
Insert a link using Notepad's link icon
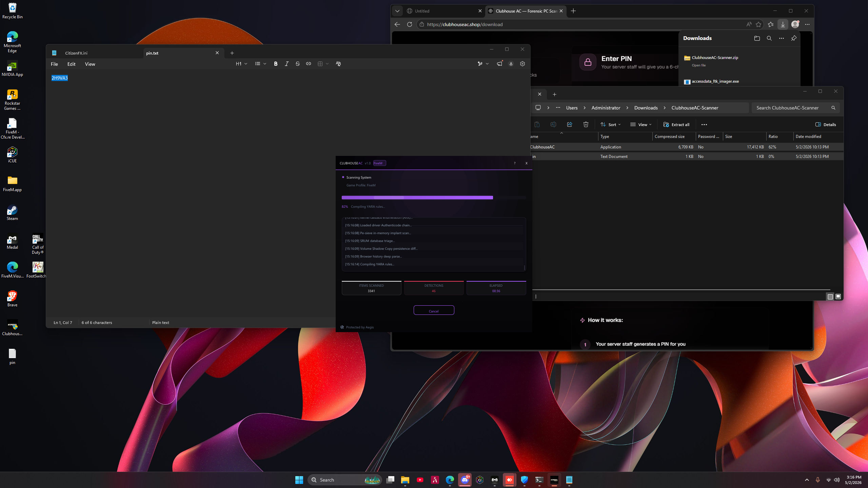(x=308, y=64)
